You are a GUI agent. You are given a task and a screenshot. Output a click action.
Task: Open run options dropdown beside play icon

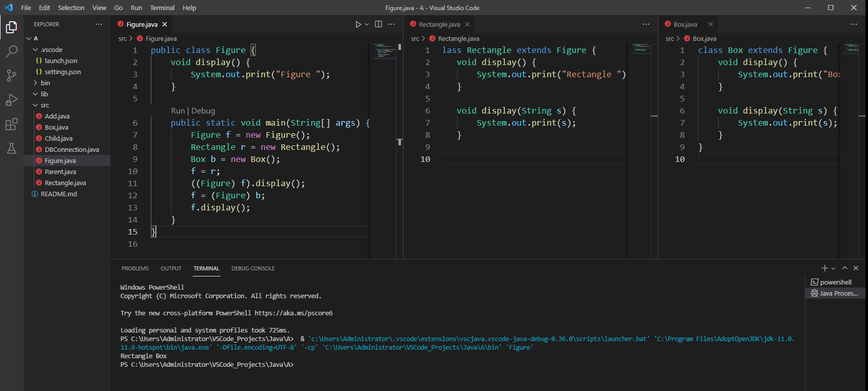(x=367, y=24)
